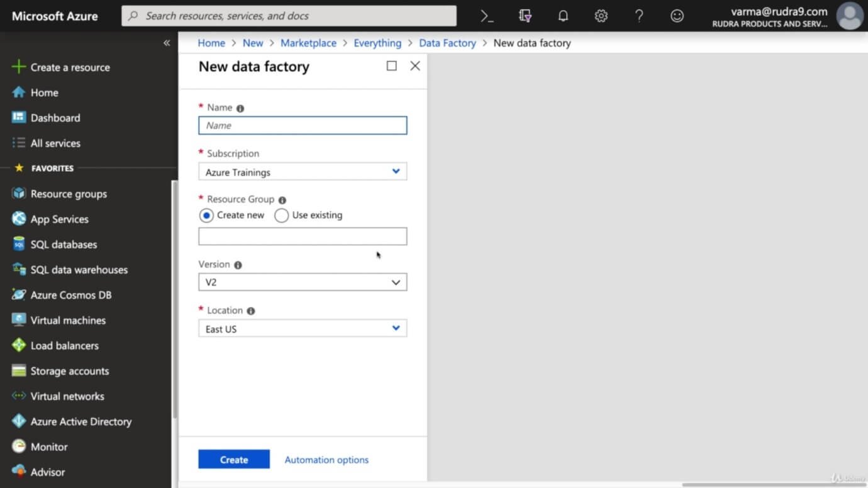Open portal settings gear
The height and width of the screenshot is (488, 868).
click(x=601, y=16)
